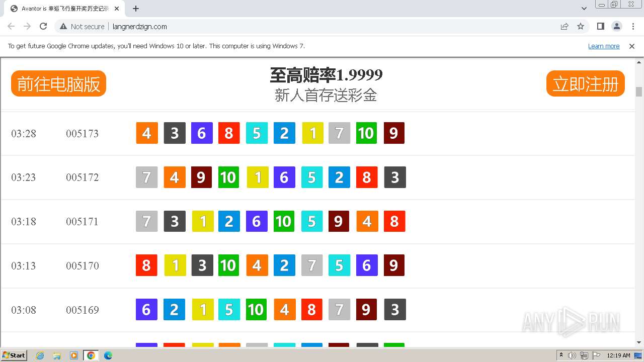Click draw time 03:18
Screen dimensions: 644x362
[x=24, y=222]
